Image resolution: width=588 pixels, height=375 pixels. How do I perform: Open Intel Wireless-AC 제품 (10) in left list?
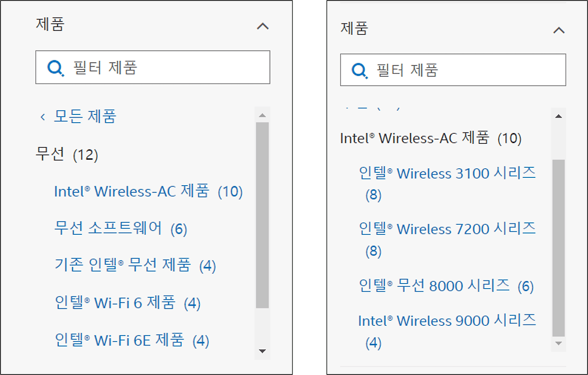click(x=148, y=191)
